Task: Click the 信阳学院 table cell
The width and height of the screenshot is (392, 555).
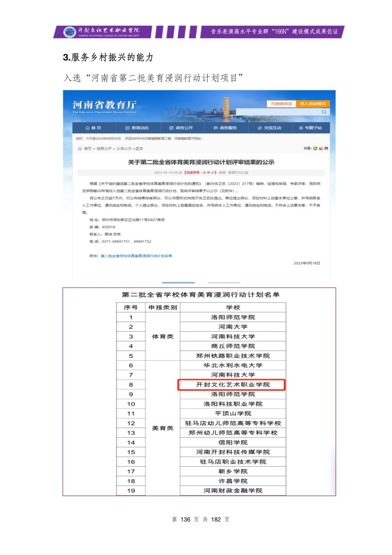Action: point(233,442)
